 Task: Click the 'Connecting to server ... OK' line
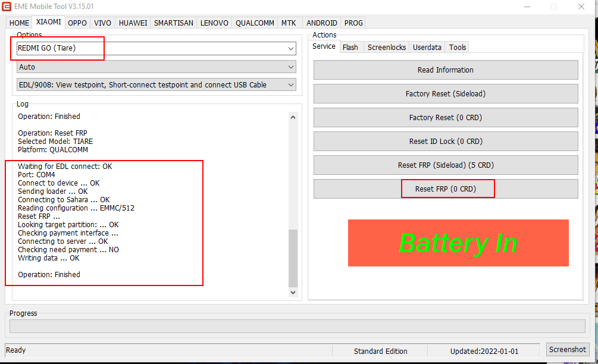[x=63, y=241]
